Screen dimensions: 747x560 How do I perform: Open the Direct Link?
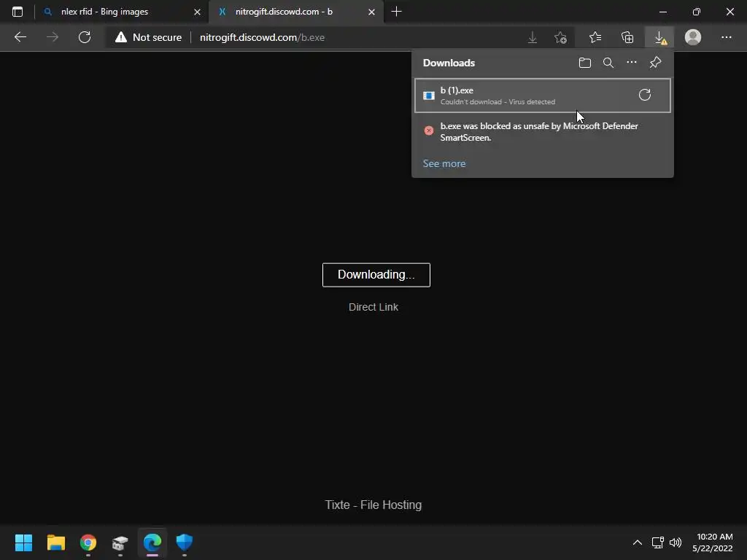point(373,307)
